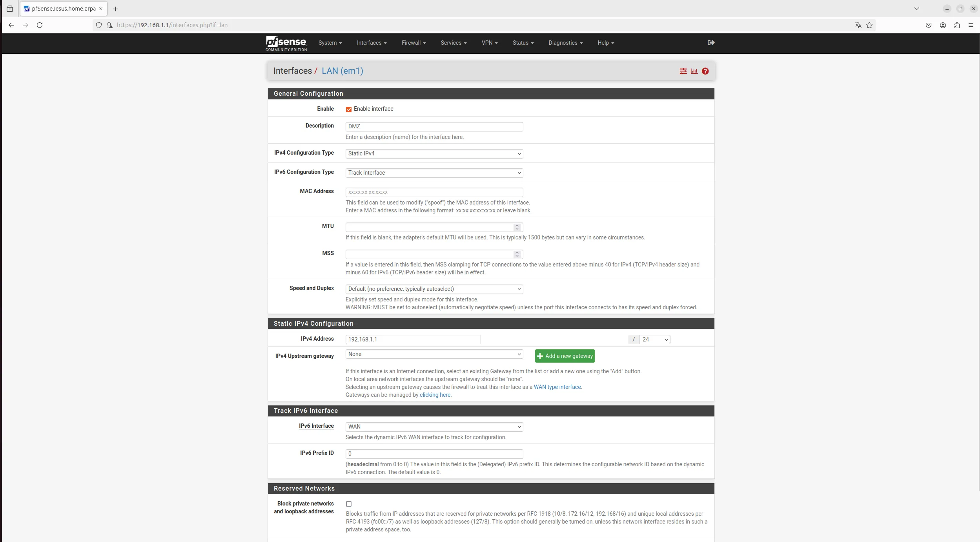Image resolution: width=980 pixels, height=542 pixels.
Task: Toggle the Enable interface checkbox
Action: pos(349,109)
